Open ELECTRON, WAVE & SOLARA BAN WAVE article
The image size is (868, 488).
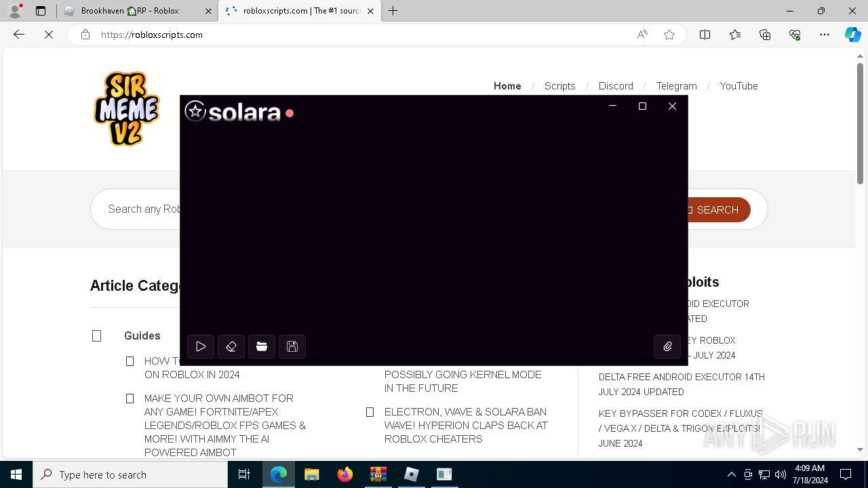(x=466, y=425)
